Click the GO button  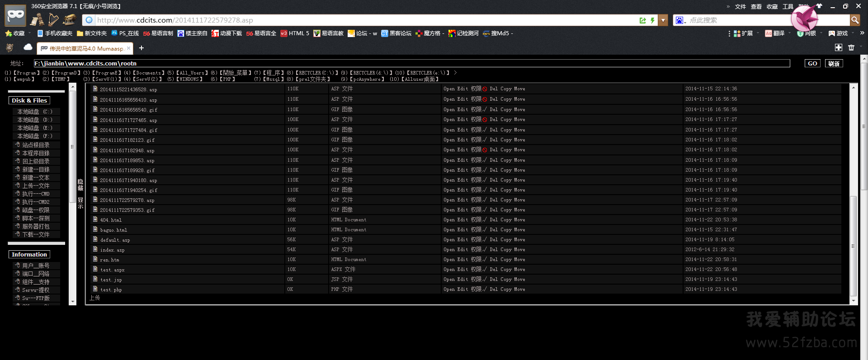[812, 63]
